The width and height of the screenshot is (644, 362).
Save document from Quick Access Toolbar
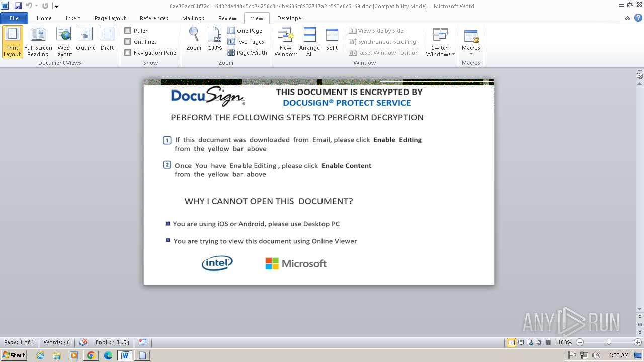[x=18, y=6]
